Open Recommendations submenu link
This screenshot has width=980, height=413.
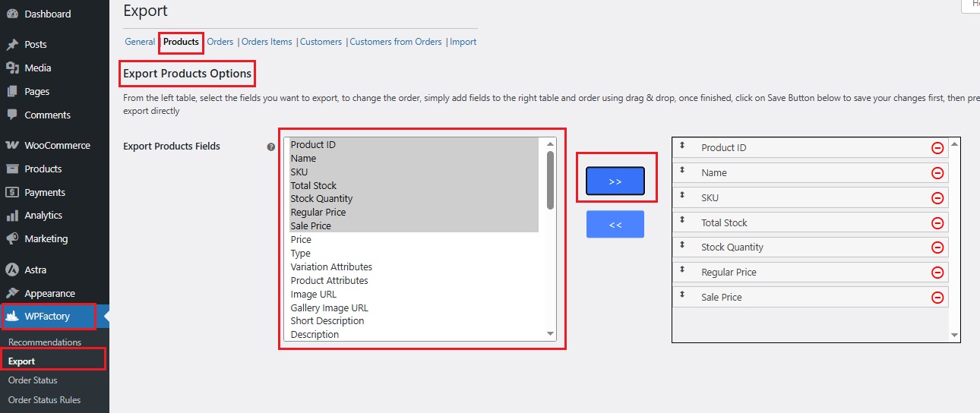pos(45,342)
